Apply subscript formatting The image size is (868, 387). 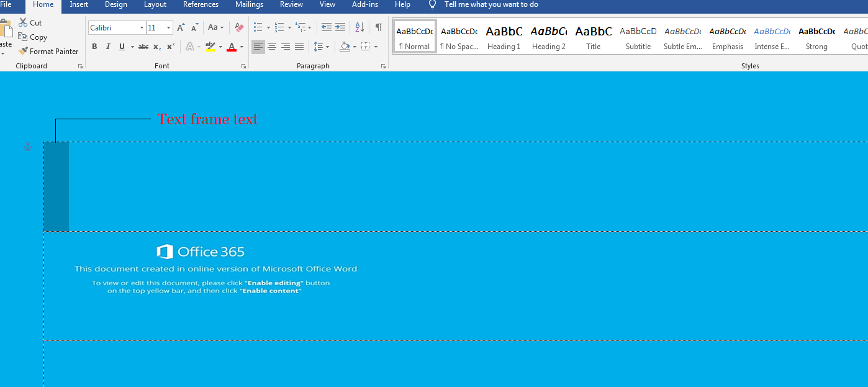pos(157,47)
